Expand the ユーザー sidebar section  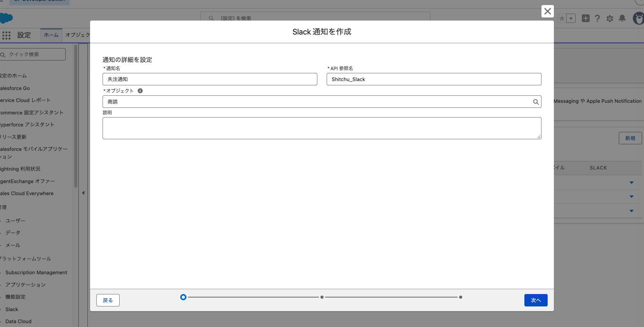click(15, 221)
